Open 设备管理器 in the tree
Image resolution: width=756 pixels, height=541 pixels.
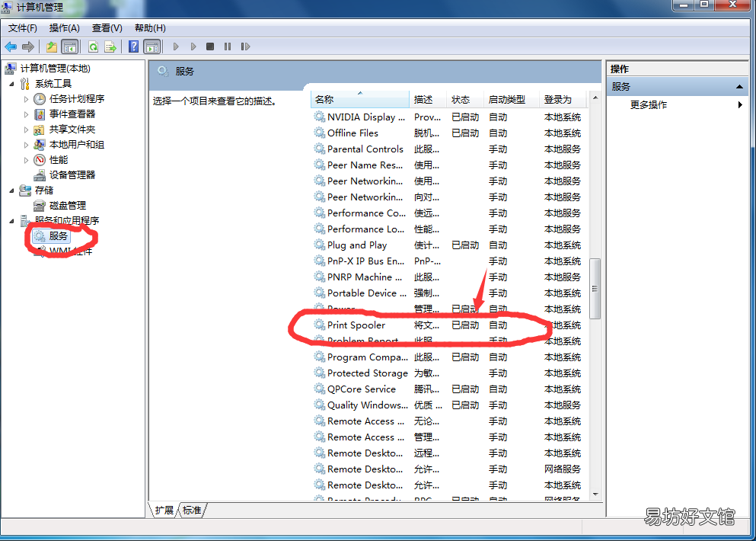72,175
